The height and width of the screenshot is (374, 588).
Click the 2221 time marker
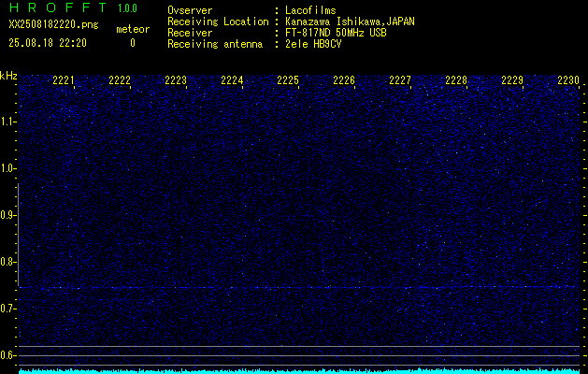(x=64, y=80)
